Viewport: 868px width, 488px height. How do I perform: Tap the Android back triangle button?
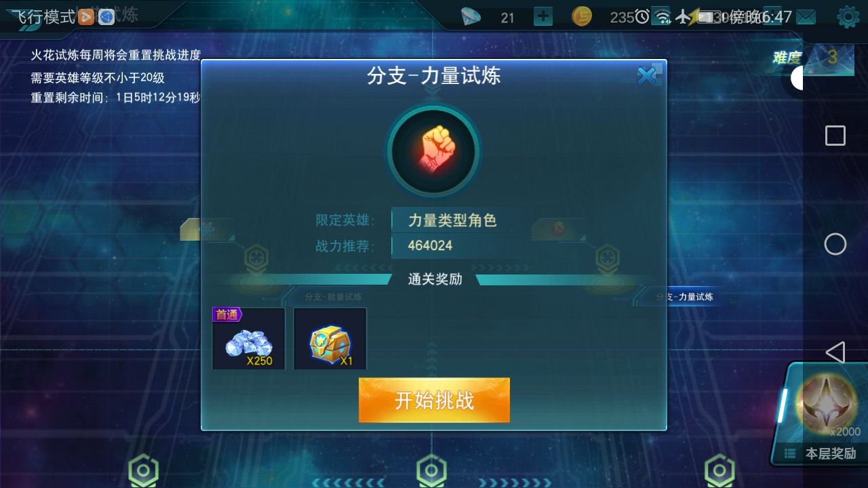pyautogui.click(x=835, y=352)
